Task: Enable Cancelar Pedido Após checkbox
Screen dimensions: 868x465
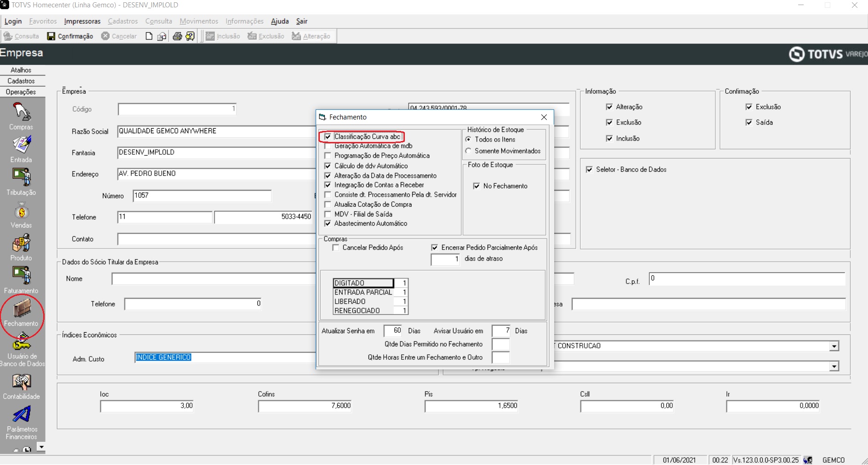Action: coord(336,248)
